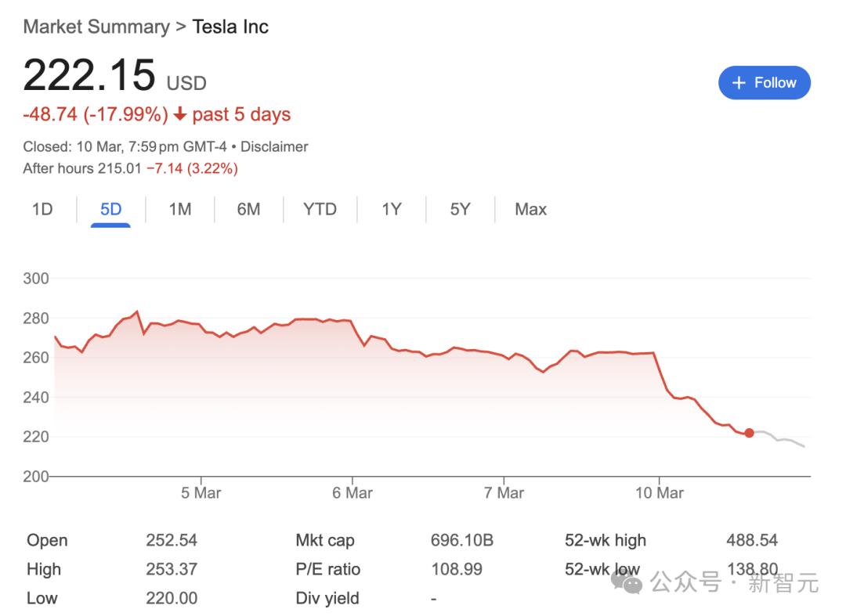Switch to the 1M chart range
This screenshot has height=616, width=846.
click(x=180, y=209)
